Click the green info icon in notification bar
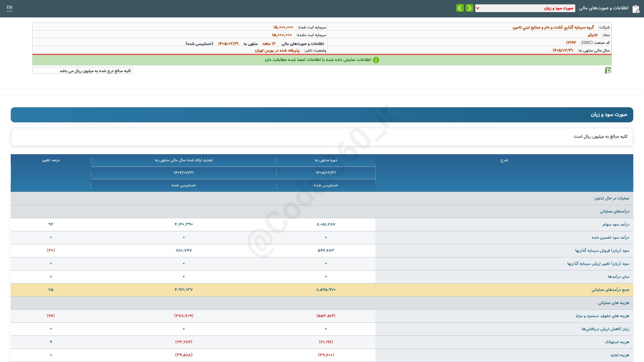This screenshot has height=362, width=644. tap(376, 60)
